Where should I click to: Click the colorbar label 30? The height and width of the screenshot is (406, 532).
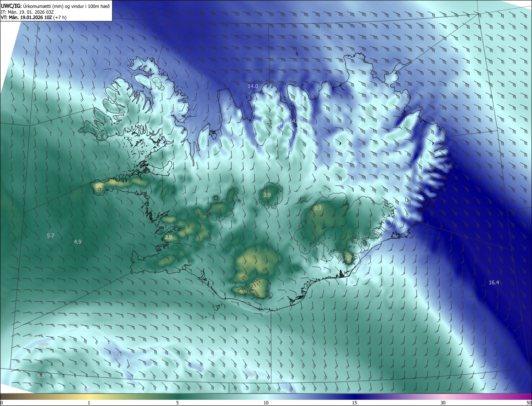443,403
